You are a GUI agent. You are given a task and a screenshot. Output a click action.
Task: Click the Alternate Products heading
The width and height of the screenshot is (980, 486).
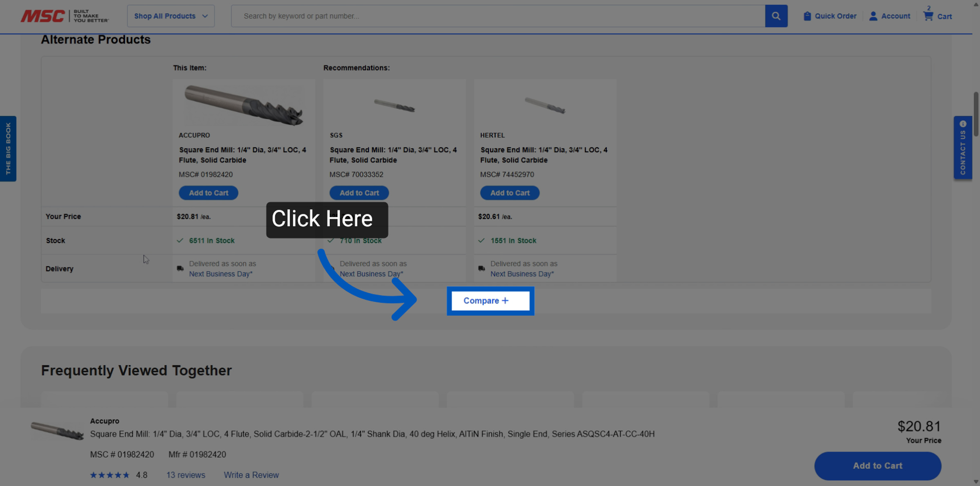96,40
